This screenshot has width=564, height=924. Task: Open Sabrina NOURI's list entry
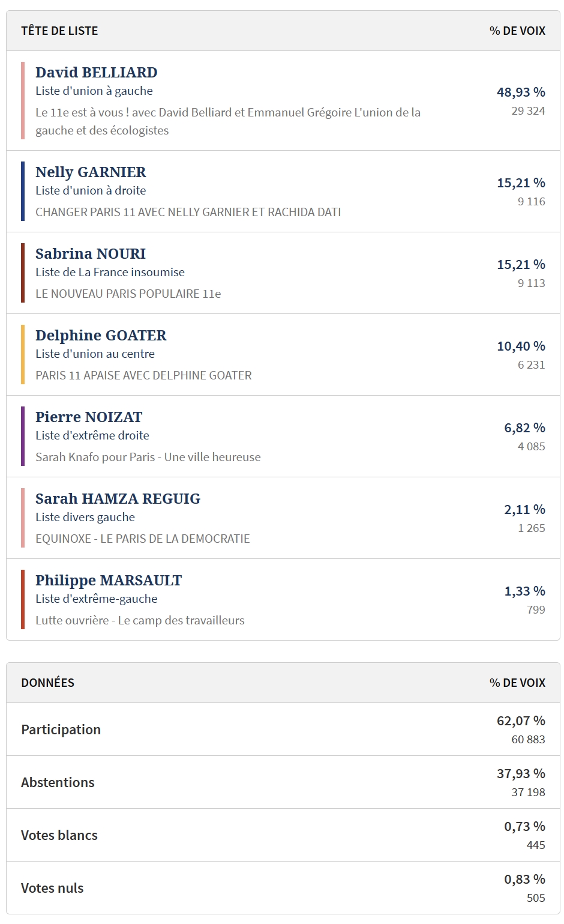click(91, 254)
